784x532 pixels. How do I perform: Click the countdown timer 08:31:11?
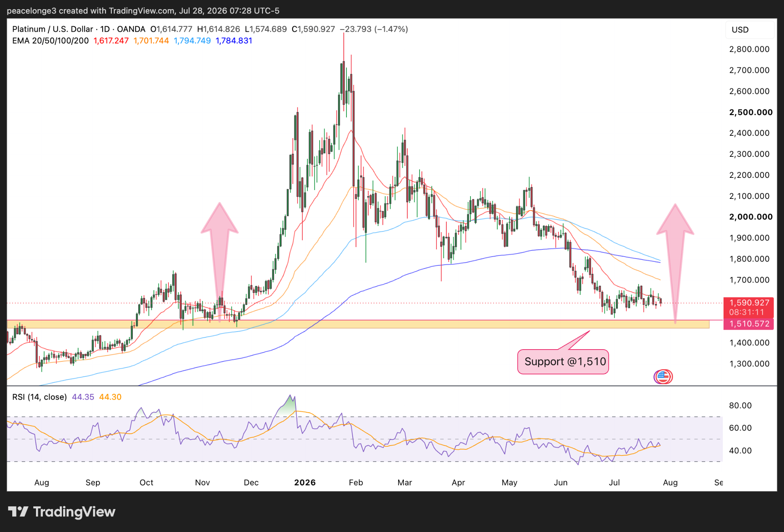pyautogui.click(x=746, y=312)
